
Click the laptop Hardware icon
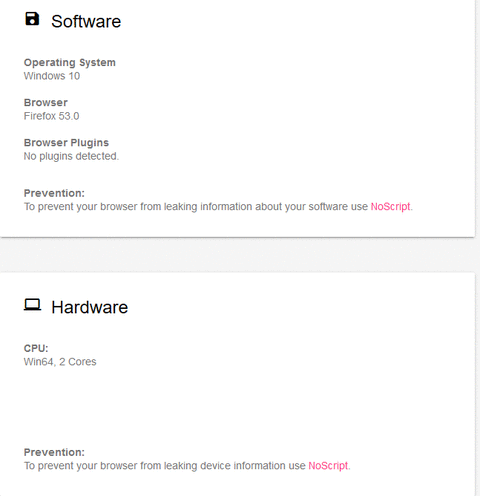32,305
